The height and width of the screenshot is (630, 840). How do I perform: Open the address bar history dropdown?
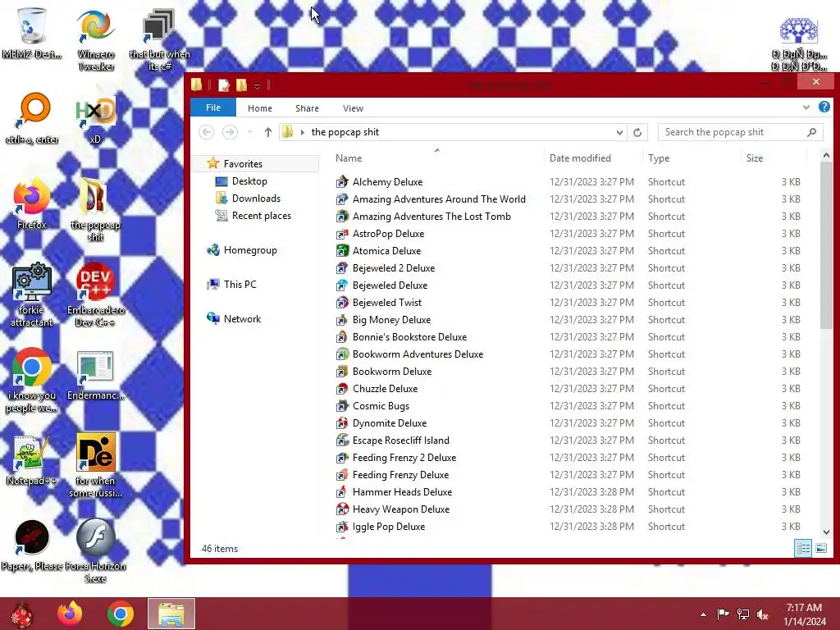pyautogui.click(x=619, y=132)
